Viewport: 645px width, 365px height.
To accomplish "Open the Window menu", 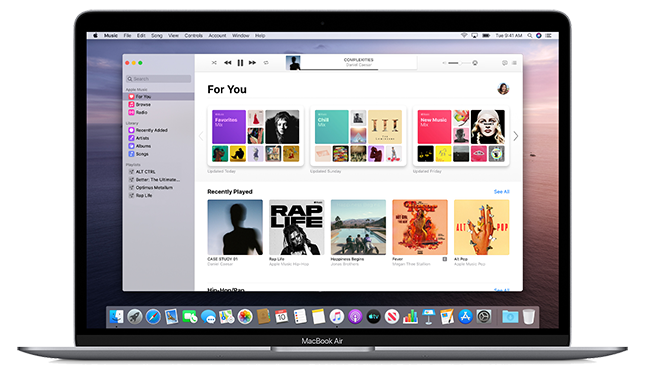I will point(241,36).
